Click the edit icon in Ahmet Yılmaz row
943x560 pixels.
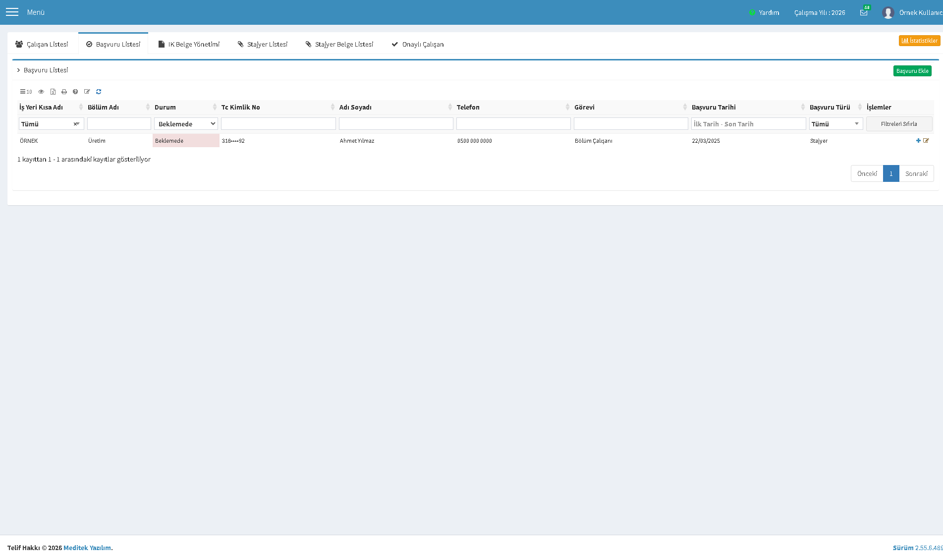(926, 141)
